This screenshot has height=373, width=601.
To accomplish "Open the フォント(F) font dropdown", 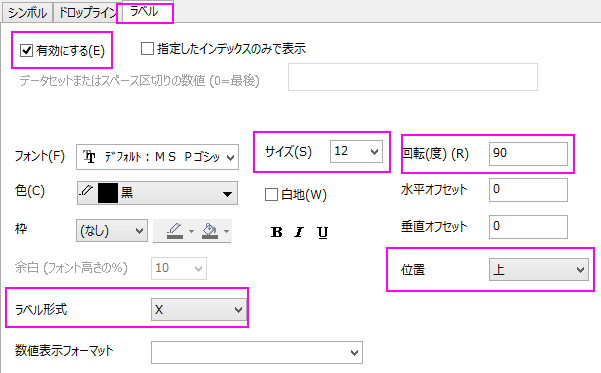I will 157,157.
